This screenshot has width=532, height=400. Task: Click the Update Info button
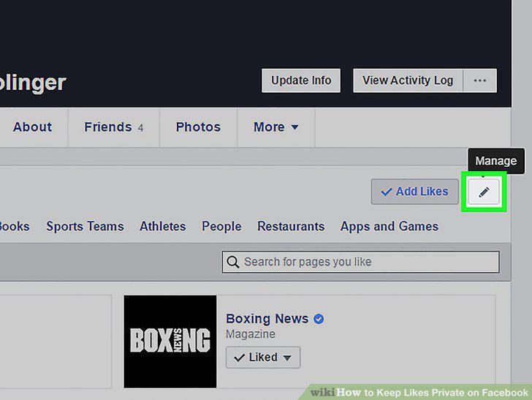click(301, 80)
